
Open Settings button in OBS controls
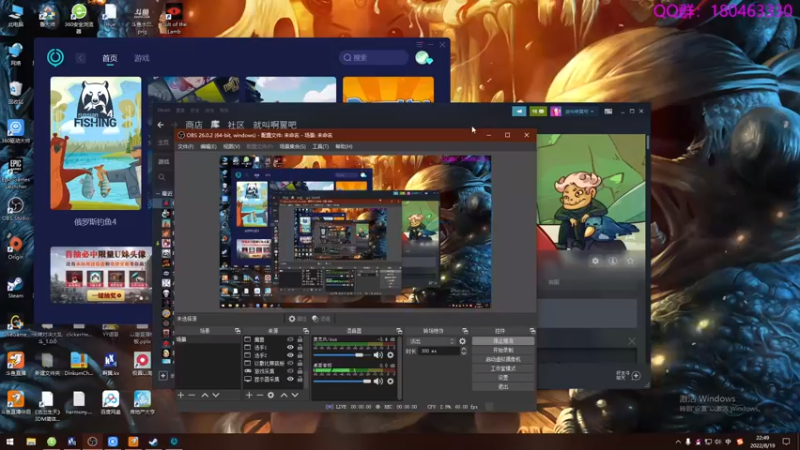click(503, 378)
